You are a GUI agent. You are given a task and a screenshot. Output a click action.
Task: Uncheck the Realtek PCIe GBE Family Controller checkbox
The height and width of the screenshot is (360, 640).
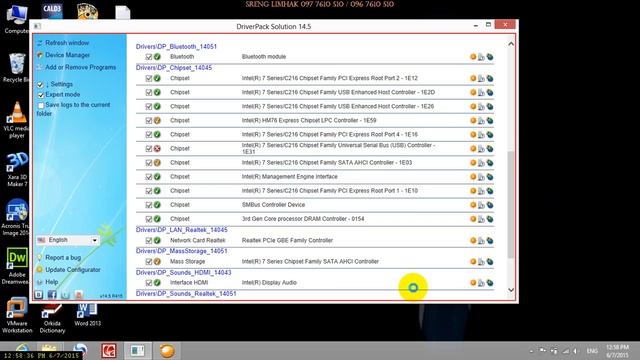pyautogui.click(x=149, y=241)
